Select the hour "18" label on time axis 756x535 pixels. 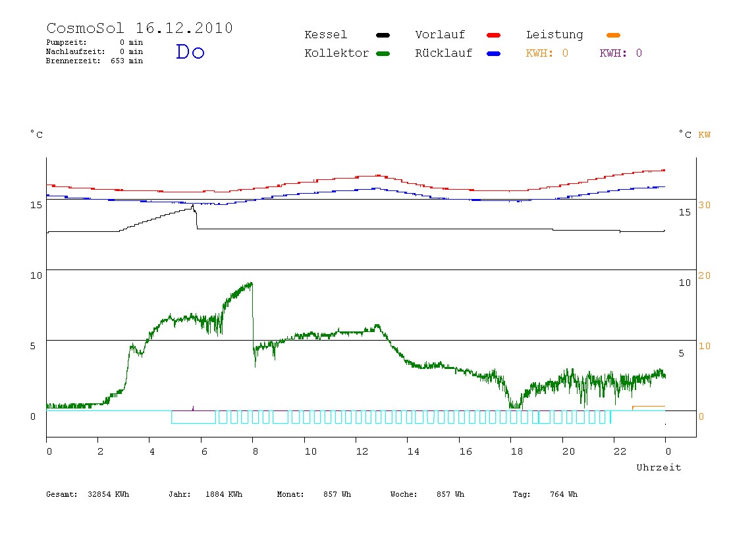(517, 451)
